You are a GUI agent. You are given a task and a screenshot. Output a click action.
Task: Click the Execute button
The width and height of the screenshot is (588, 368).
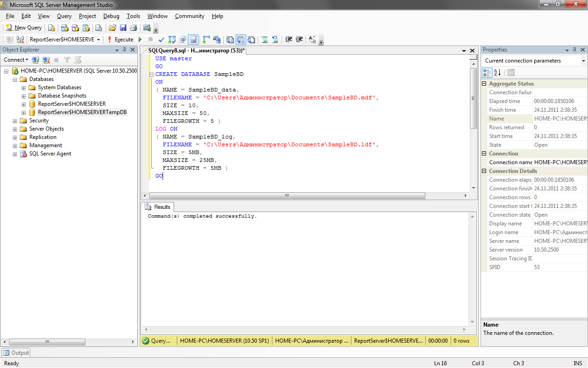click(x=120, y=40)
